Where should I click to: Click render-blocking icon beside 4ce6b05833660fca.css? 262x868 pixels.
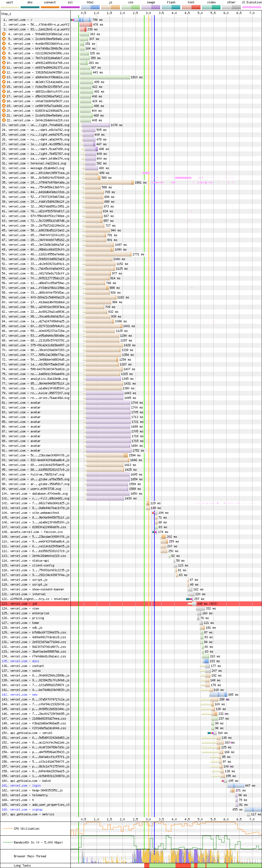tap(4, 43)
